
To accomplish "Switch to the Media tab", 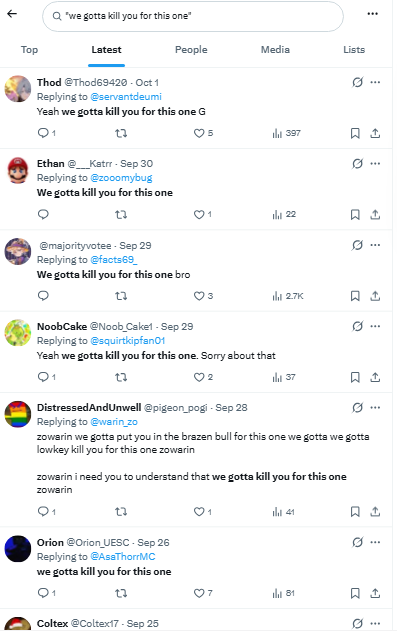I will [275, 50].
